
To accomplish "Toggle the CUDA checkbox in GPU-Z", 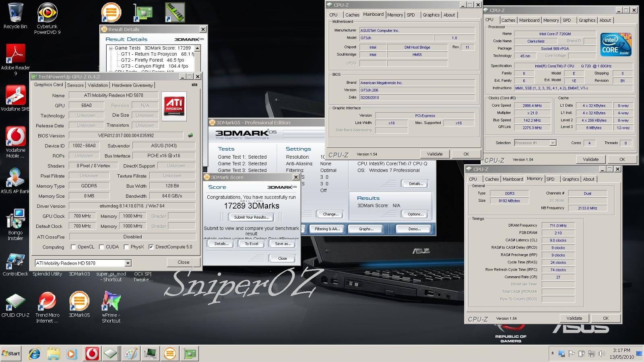I will [x=101, y=247].
